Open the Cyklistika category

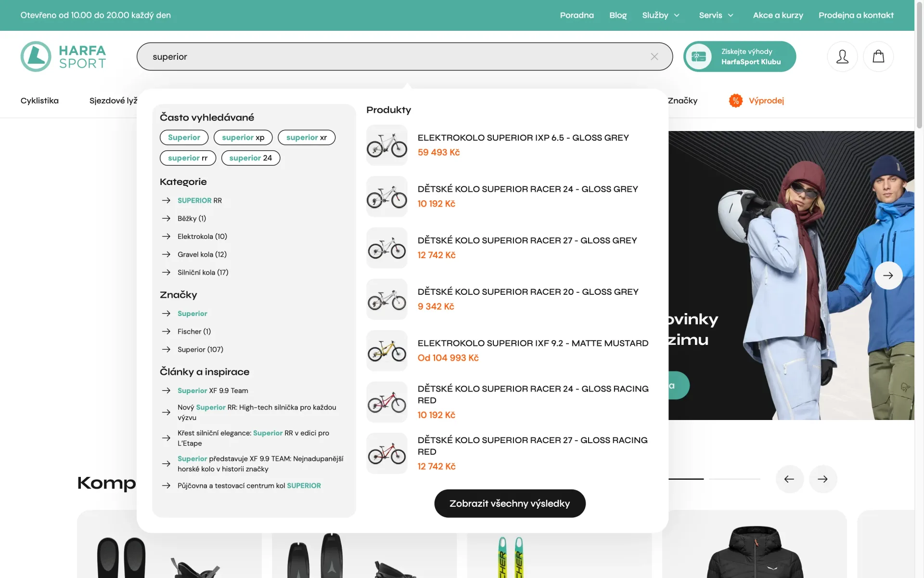[x=39, y=101]
